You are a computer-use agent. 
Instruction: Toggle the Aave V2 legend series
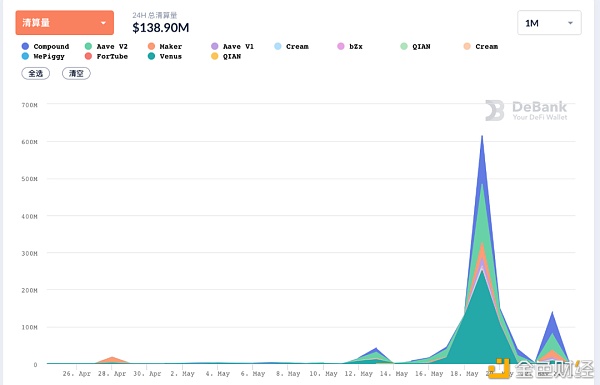(x=106, y=46)
